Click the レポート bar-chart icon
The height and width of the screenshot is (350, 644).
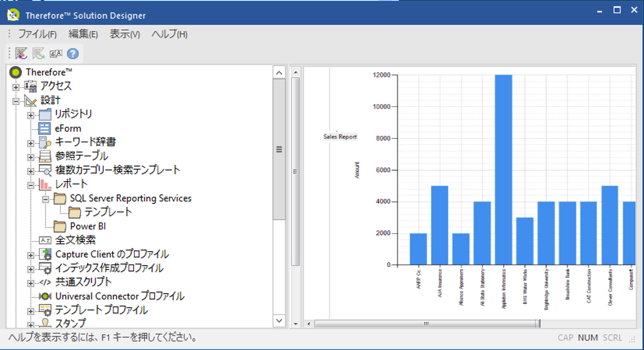tap(45, 184)
